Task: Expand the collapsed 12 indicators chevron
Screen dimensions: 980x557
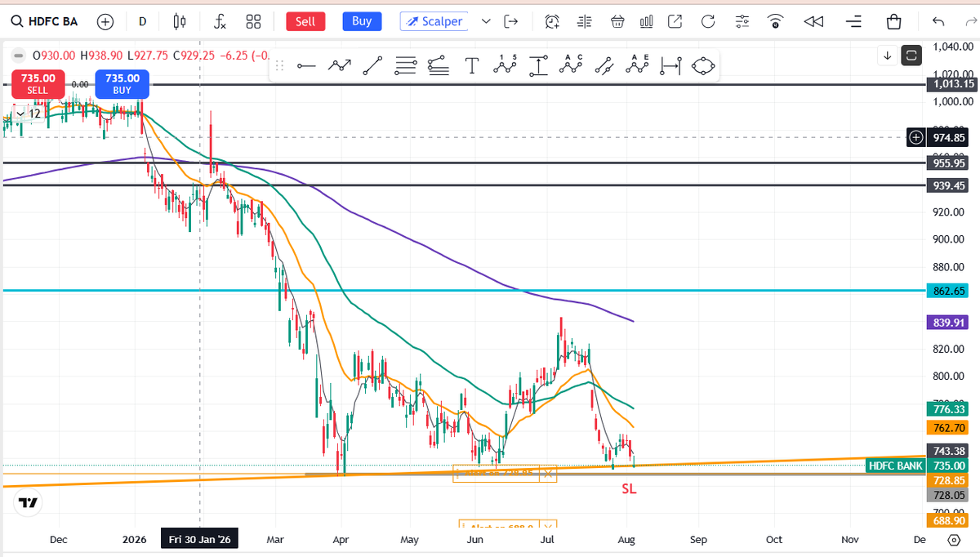Action: point(21,114)
